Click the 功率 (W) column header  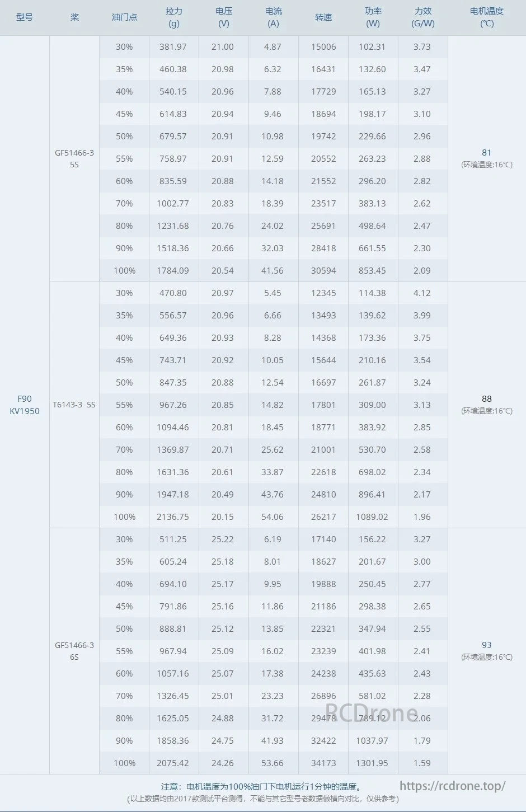tap(373, 17)
